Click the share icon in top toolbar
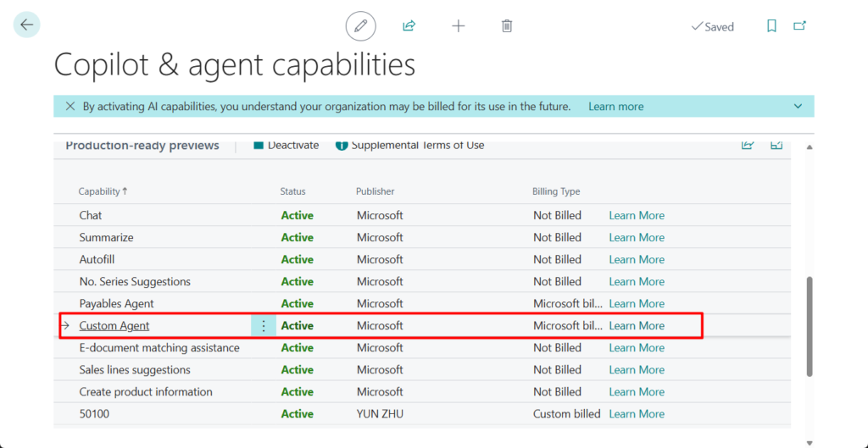 pos(409,26)
